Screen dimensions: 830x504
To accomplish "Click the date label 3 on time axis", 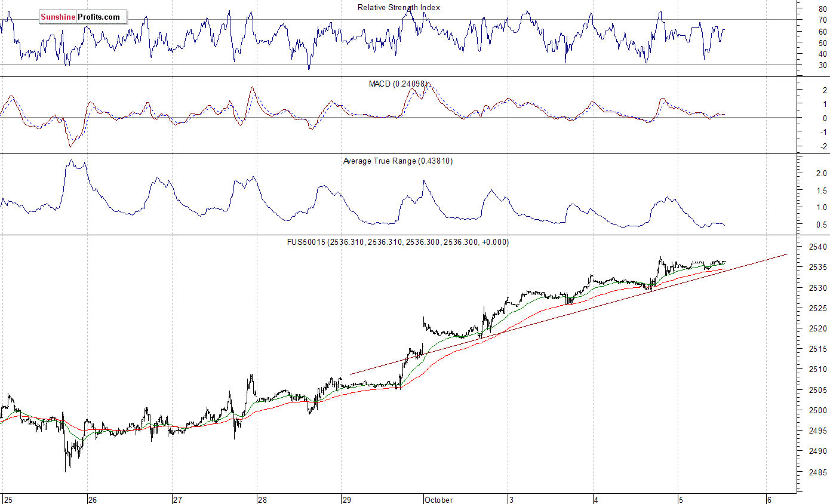I will [512, 499].
